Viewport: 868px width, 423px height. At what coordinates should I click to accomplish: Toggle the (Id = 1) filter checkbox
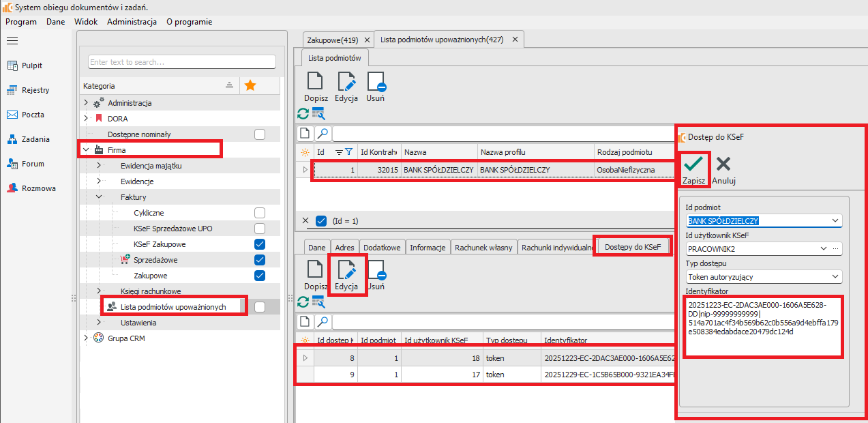tap(321, 221)
